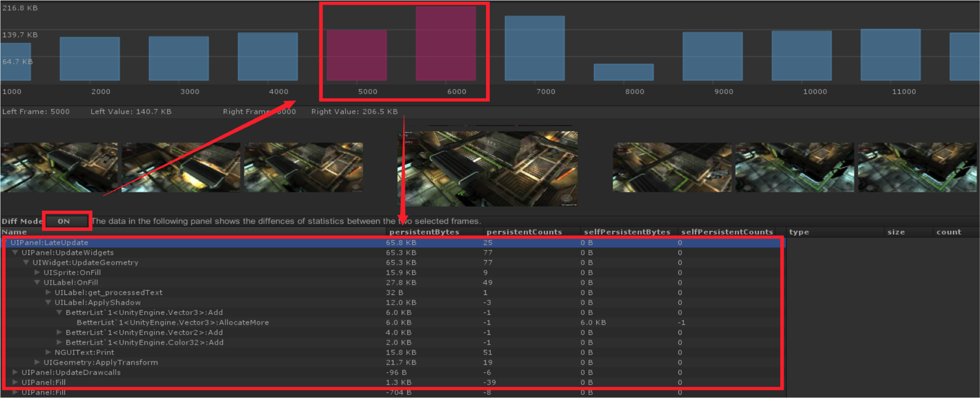Select the BetterList Vector3 AllocateMore row

point(173,322)
